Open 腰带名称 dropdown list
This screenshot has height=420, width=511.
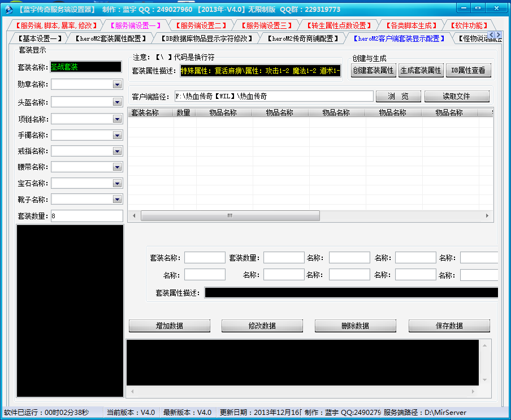click(x=118, y=167)
